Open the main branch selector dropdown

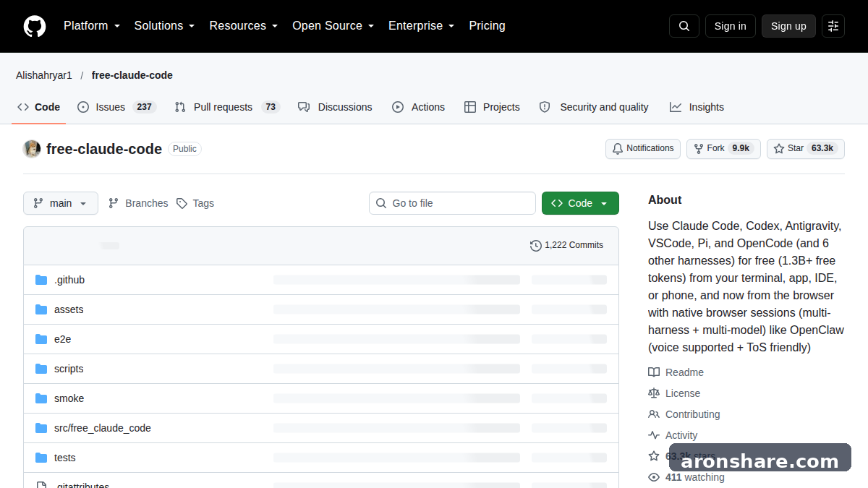(x=61, y=203)
